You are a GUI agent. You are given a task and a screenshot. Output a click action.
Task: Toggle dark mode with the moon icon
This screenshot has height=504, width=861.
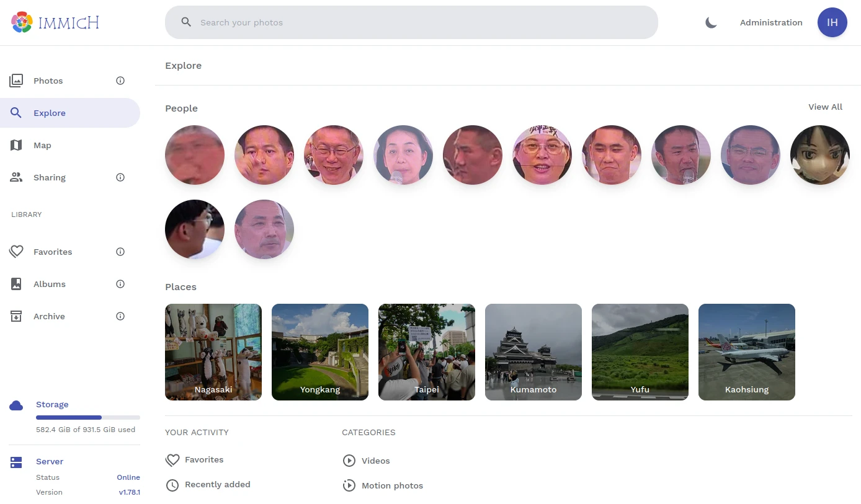pyautogui.click(x=711, y=23)
